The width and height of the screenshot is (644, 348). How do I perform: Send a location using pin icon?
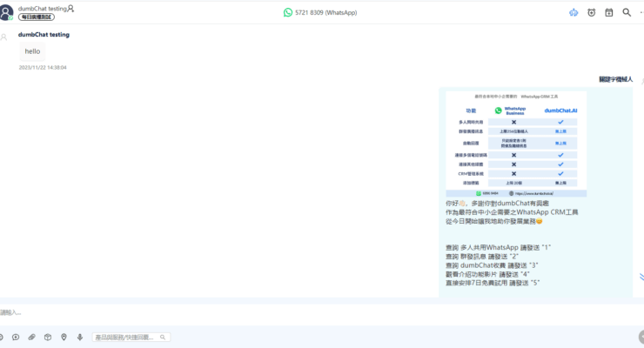pos(64,337)
